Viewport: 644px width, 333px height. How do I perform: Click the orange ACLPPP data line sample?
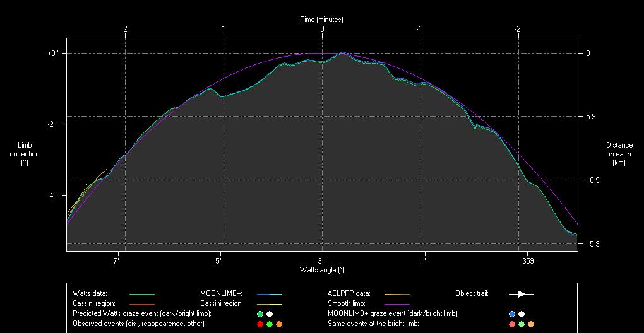click(x=397, y=294)
